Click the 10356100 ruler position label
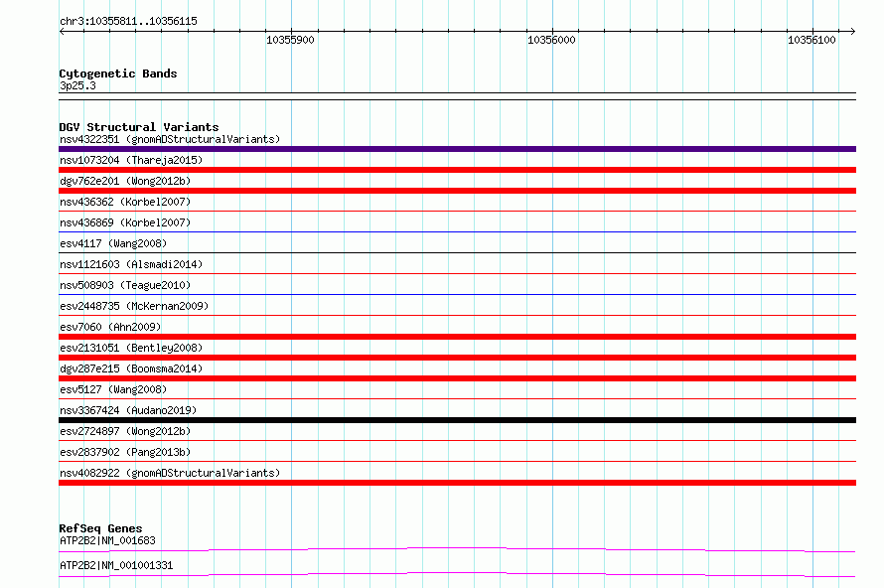This screenshot has height=588, width=884. pyautogui.click(x=811, y=40)
